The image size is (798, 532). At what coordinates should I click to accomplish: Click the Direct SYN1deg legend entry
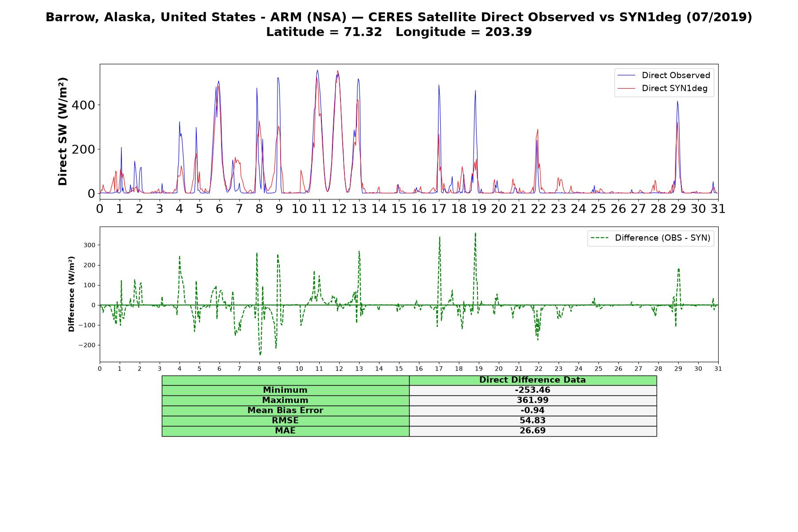[x=663, y=88]
